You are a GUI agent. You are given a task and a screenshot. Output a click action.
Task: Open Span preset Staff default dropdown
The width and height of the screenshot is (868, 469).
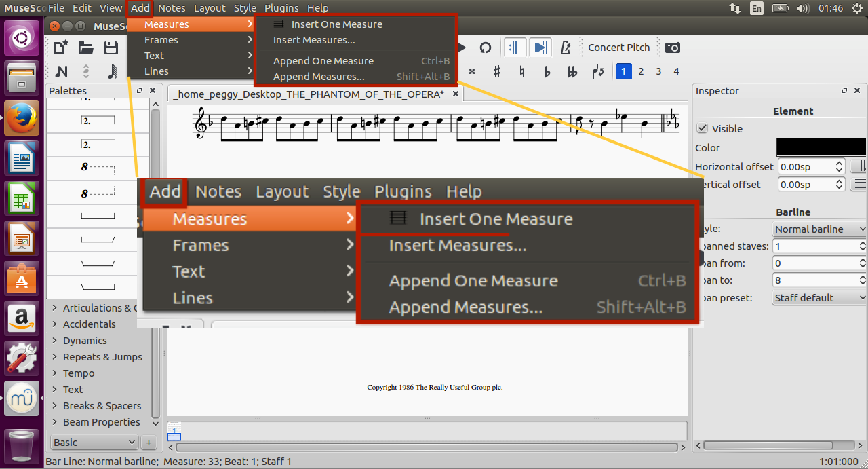pos(819,297)
